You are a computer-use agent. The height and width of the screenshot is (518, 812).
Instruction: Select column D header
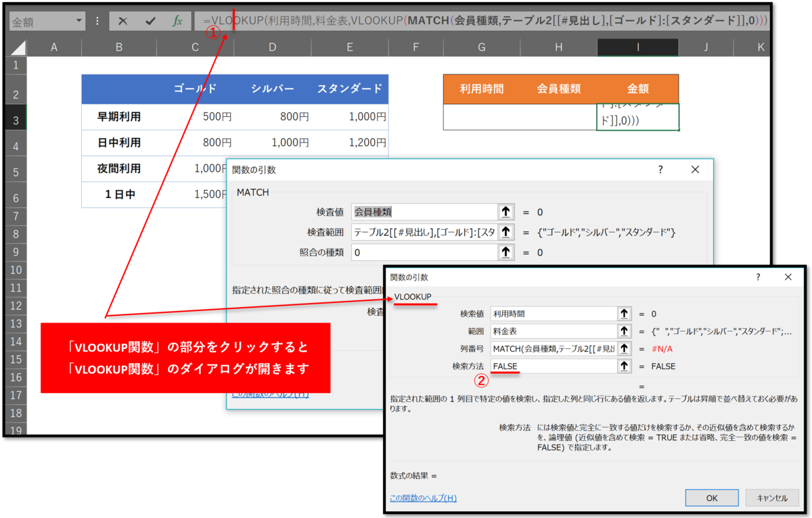[x=273, y=47]
